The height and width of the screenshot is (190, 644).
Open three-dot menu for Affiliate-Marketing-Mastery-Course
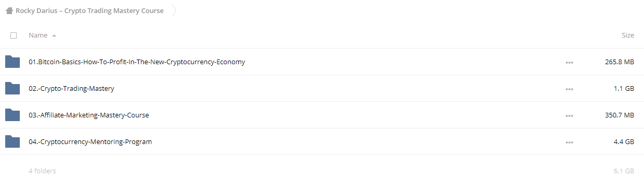click(569, 115)
